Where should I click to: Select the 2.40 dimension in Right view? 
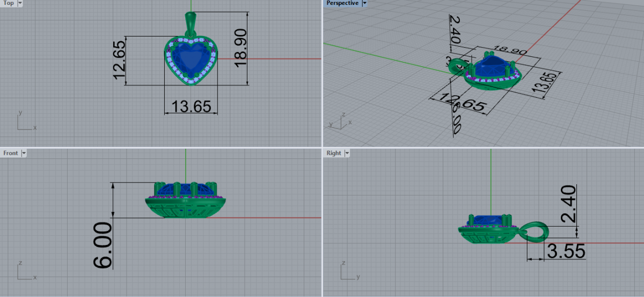(x=567, y=204)
